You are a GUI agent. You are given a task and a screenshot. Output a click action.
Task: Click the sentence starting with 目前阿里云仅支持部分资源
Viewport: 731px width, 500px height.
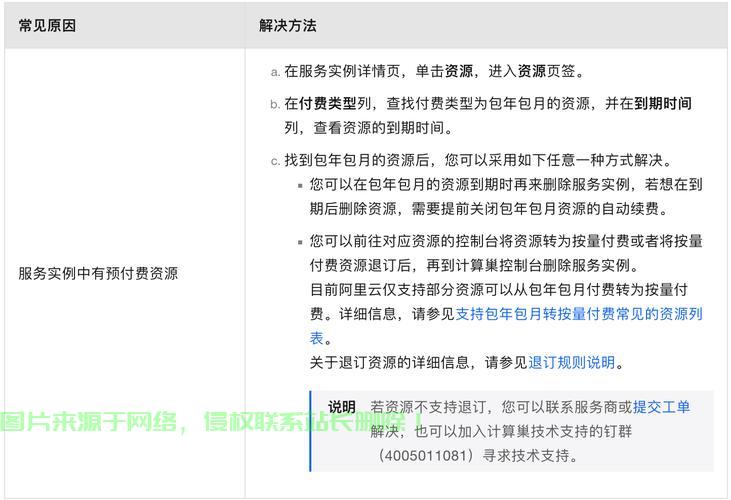point(497,290)
